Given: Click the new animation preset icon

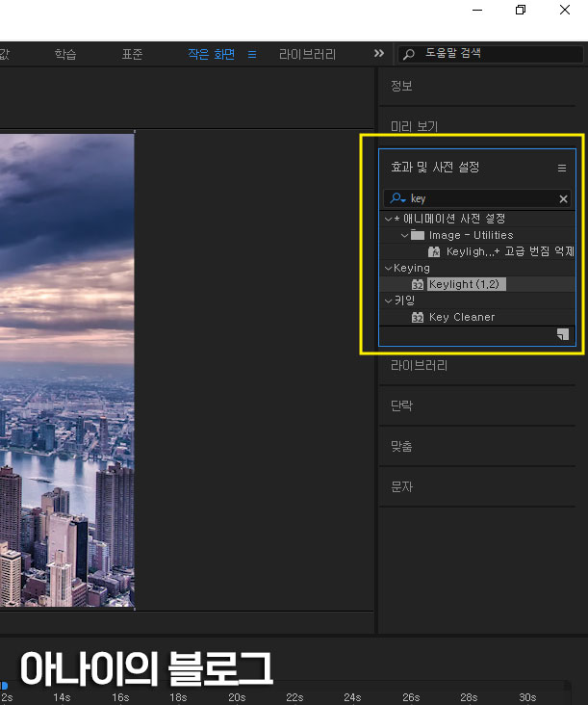Looking at the screenshot, I should 563,334.
